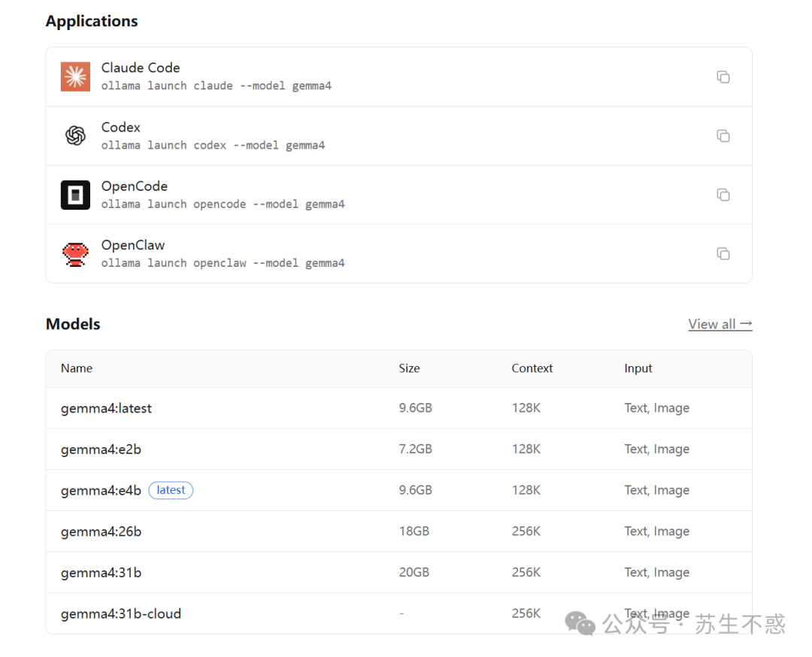Viewport: 812px width, 657px height.
Task: Click the Codex knot logo
Action: click(x=76, y=135)
